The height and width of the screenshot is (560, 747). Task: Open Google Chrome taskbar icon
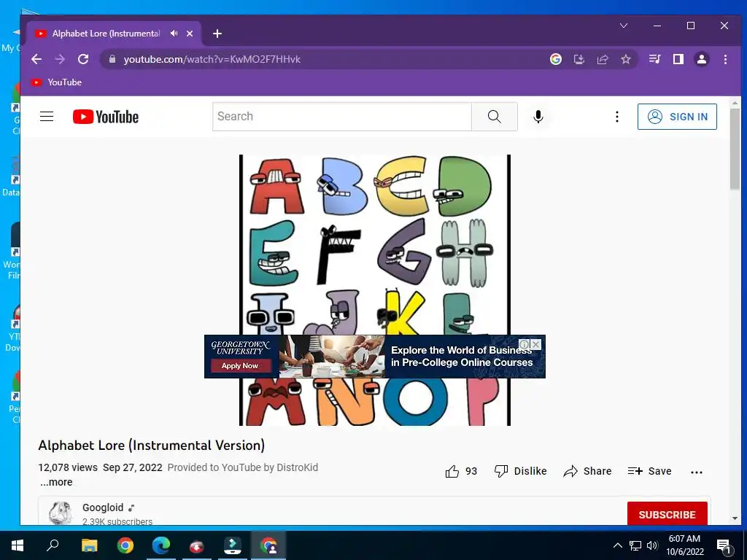[125, 545]
